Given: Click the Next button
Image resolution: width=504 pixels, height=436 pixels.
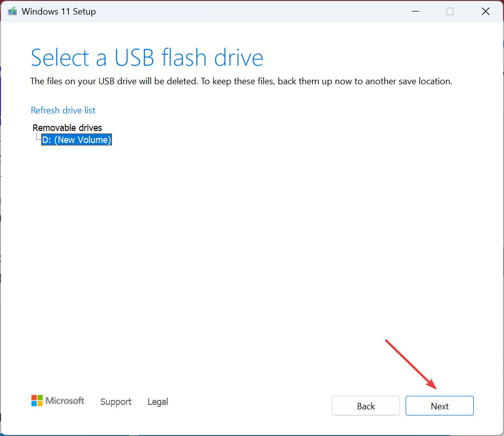Looking at the screenshot, I should tap(439, 406).
